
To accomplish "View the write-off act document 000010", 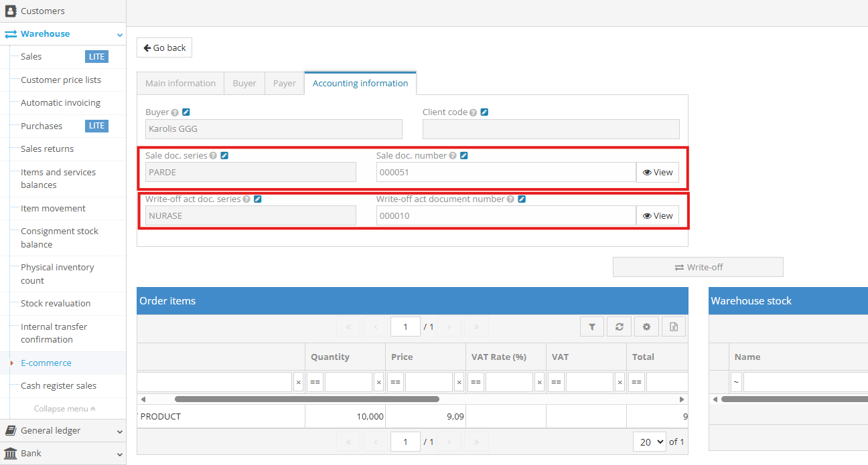I will [x=657, y=215].
